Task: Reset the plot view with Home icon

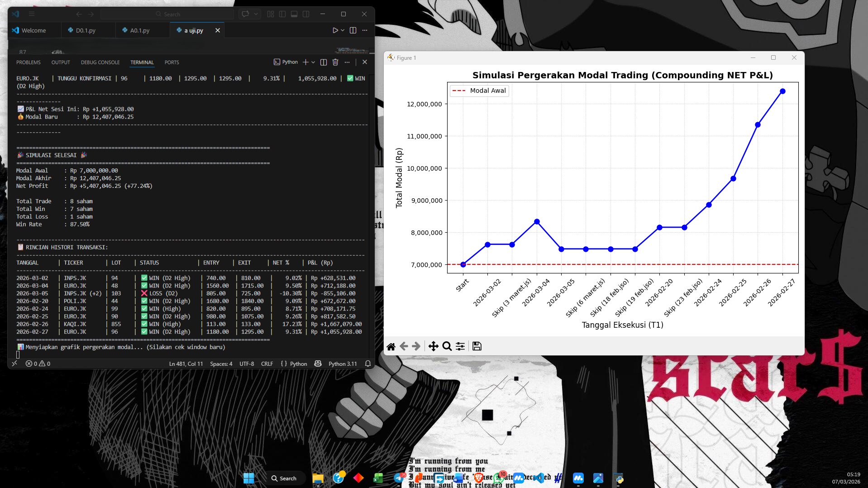Action: click(391, 346)
